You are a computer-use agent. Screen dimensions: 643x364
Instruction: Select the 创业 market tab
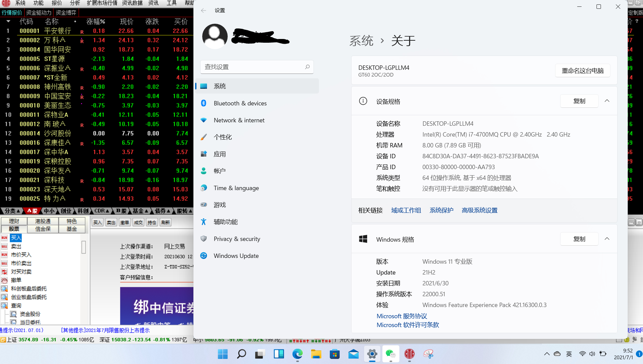click(66, 211)
